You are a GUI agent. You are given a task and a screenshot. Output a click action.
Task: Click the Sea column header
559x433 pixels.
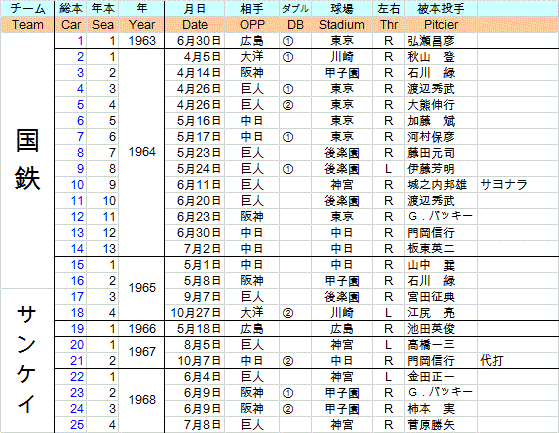coord(103,25)
